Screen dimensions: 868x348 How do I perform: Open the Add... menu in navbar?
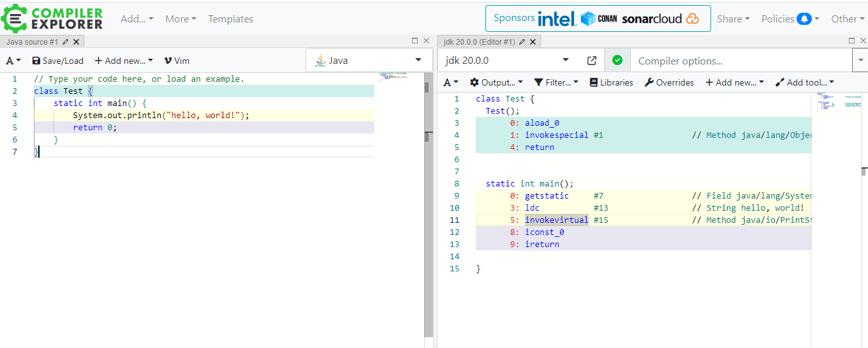pyautogui.click(x=137, y=19)
